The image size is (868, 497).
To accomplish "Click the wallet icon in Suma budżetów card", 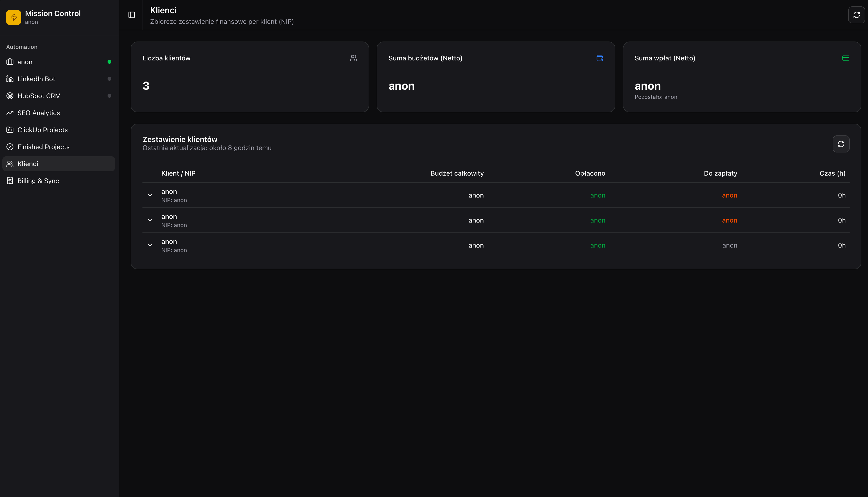I will (x=600, y=58).
